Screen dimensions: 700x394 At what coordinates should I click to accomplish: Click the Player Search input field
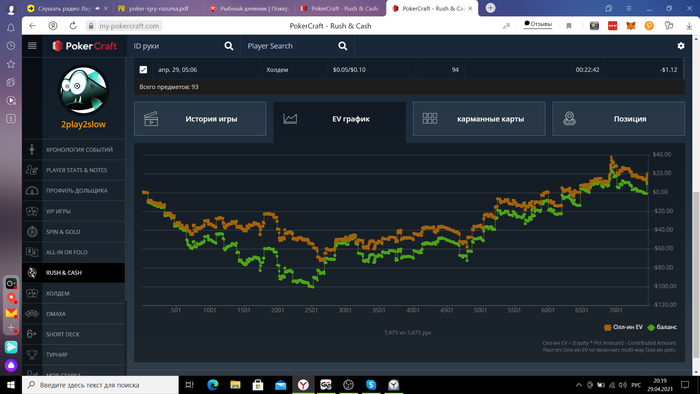[290, 46]
